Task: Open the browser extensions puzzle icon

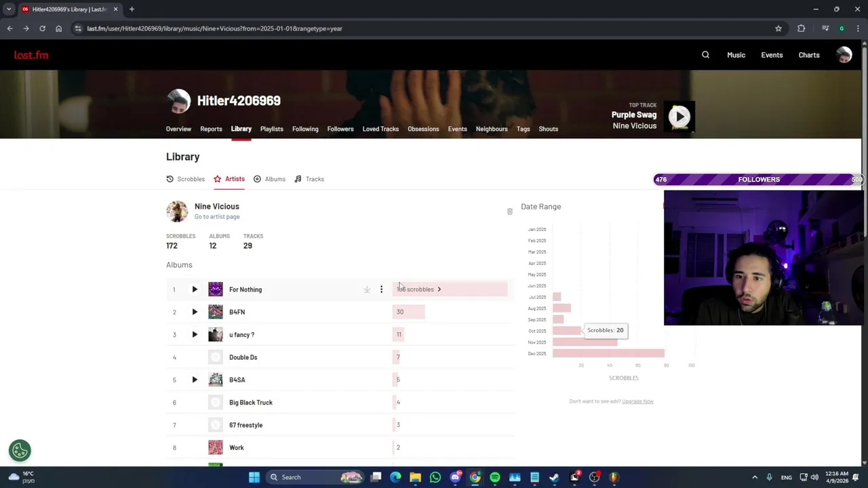Action: pyautogui.click(x=801, y=28)
